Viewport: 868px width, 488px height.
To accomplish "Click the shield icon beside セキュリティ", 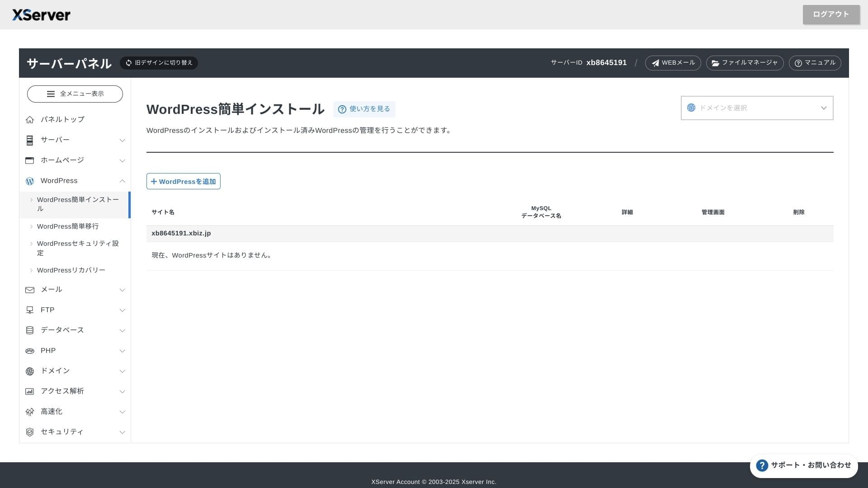I will pyautogui.click(x=30, y=432).
